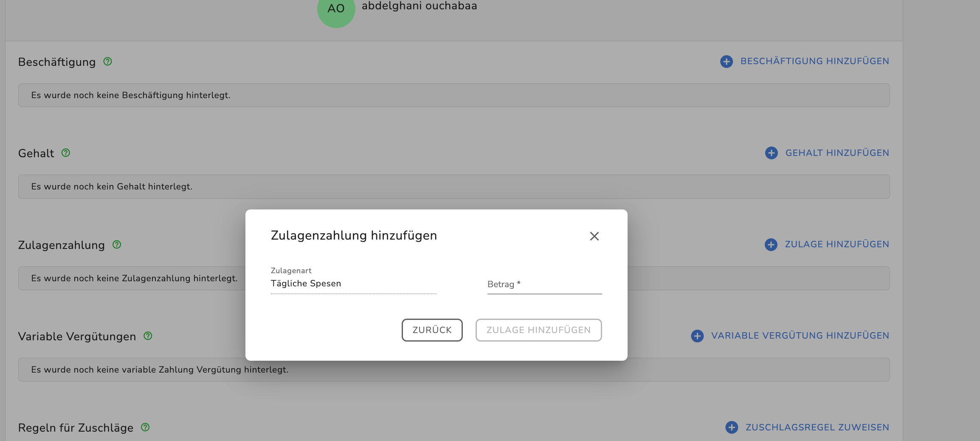Viewport: 980px width, 441px height.
Task: Click the Beschäftigung section heading
Action: tap(57, 62)
